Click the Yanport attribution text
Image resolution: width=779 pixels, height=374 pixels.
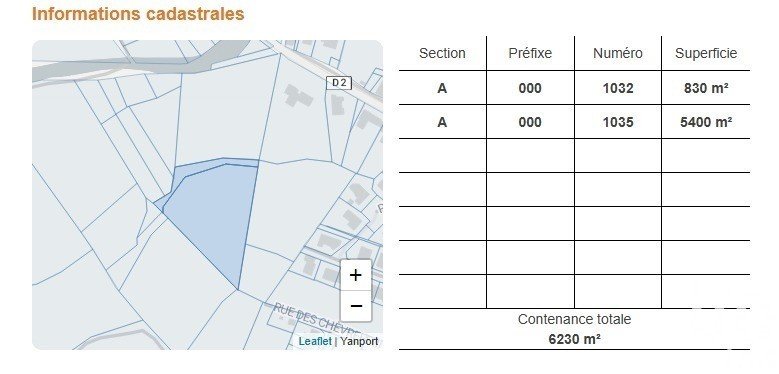pos(359,341)
